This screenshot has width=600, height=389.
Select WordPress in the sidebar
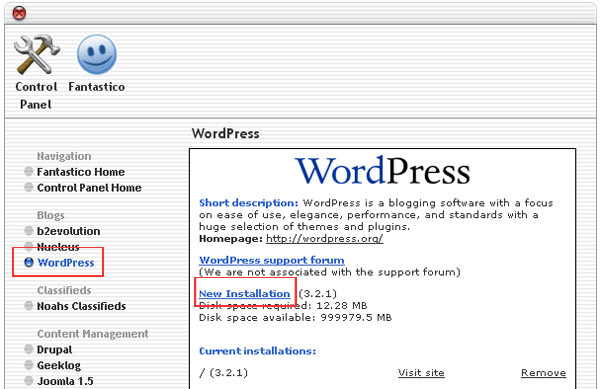point(66,263)
